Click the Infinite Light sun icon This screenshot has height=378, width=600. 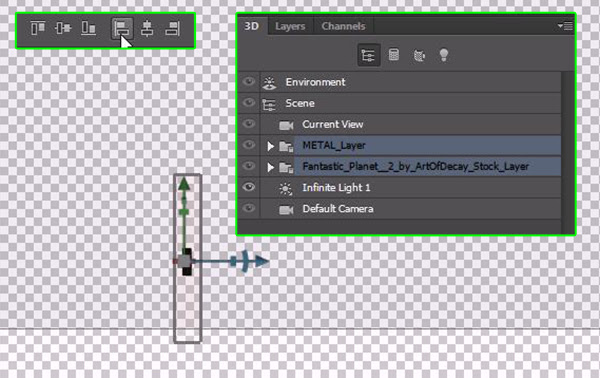point(285,189)
